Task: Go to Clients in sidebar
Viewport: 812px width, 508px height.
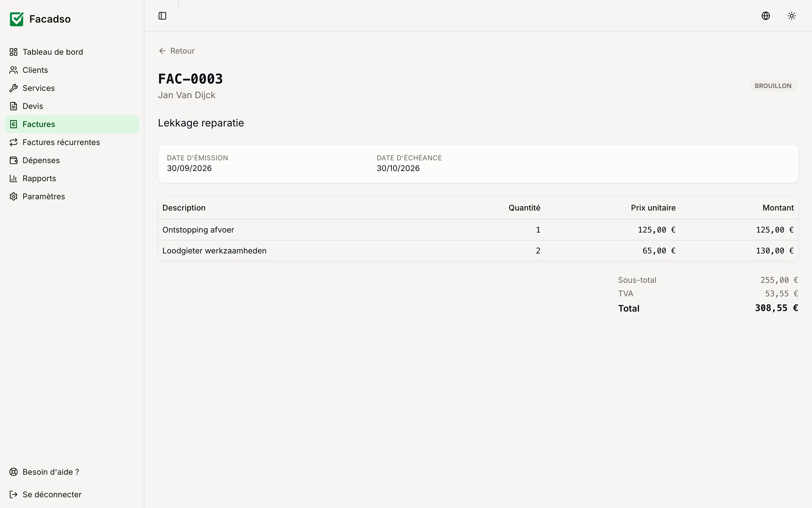Action: [x=72, y=70]
